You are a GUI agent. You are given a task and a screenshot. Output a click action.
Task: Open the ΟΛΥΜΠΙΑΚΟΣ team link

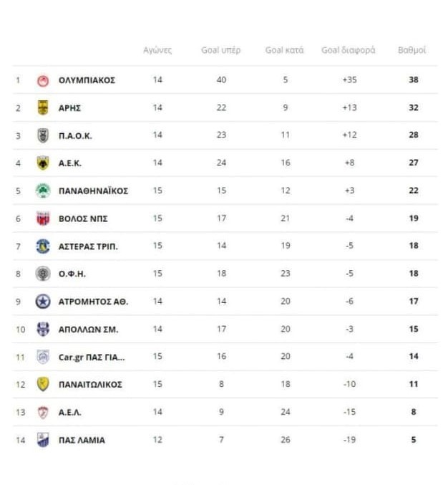point(87,80)
